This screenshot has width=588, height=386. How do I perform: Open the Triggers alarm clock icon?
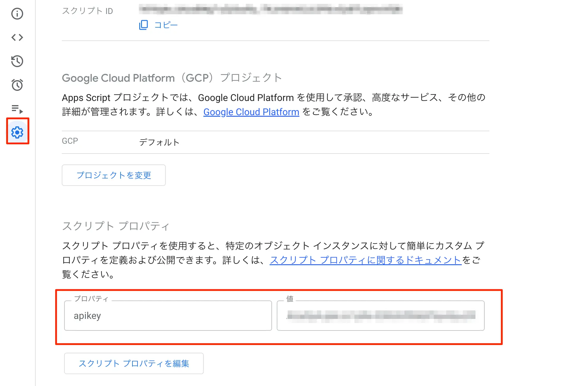click(x=17, y=85)
